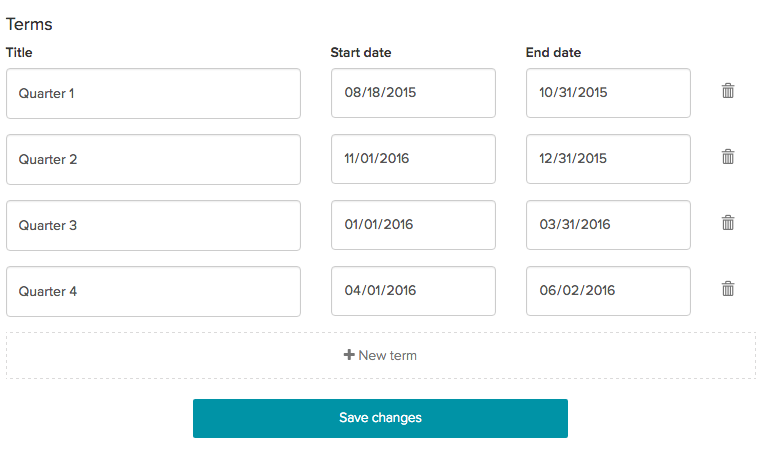The height and width of the screenshot is (458, 767).
Task: Edit the 04/01/2016 start date
Action: (413, 291)
